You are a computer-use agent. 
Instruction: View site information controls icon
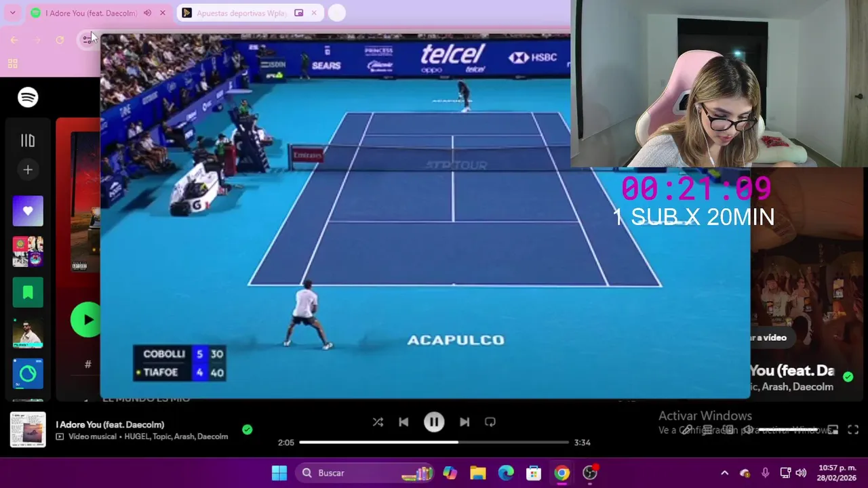click(87, 40)
